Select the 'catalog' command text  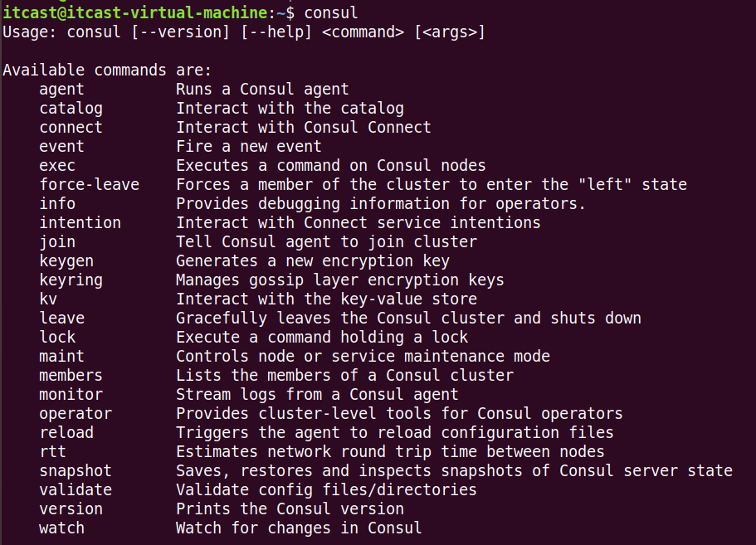pyautogui.click(x=71, y=109)
